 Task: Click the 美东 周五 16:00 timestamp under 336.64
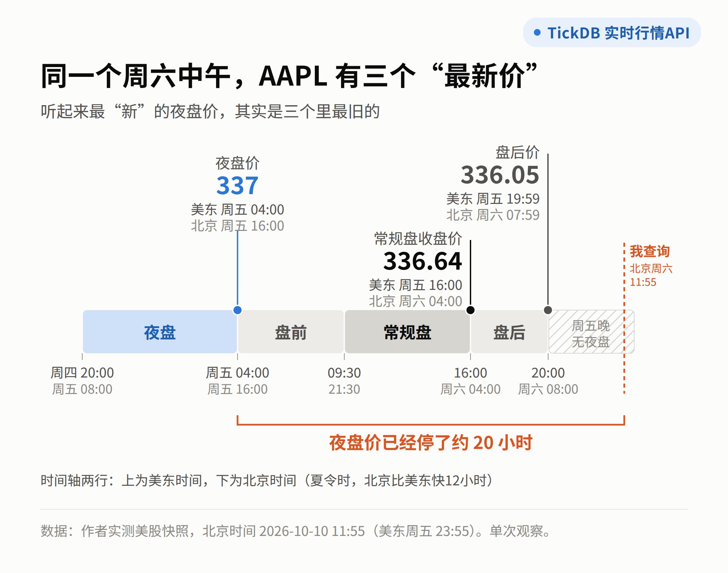[416, 285]
